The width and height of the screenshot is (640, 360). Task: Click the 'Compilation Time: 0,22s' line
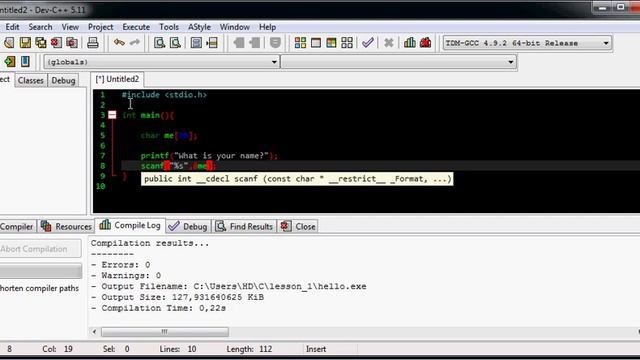158,308
